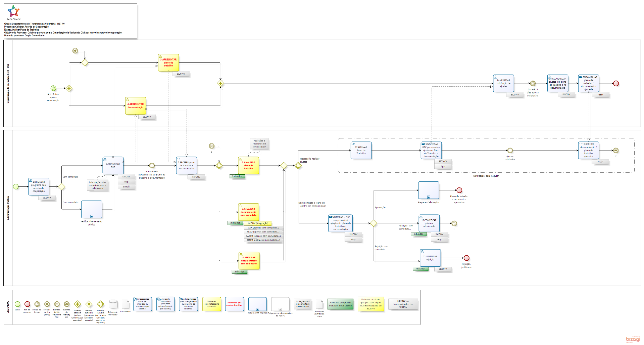Image resolution: width=644 pixels, height=345 pixels.
Task: Click the Vedações e requisitos de elegibilidade note
Action: pyautogui.click(x=259, y=144)
